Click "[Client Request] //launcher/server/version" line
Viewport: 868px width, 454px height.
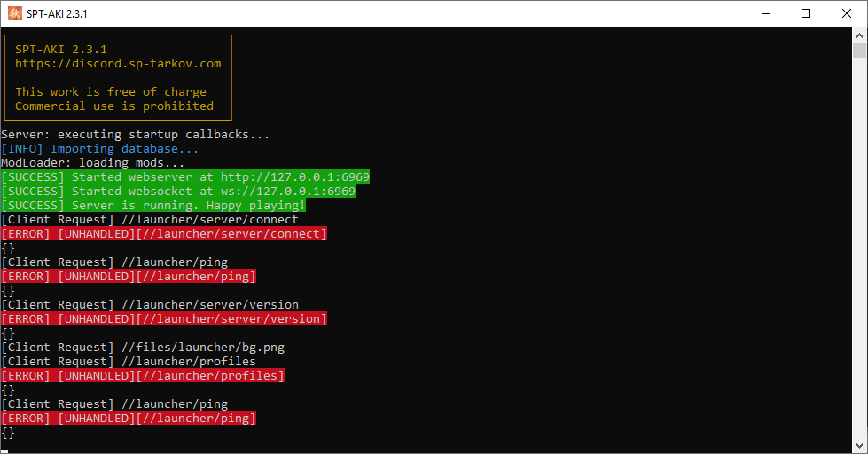150,304
